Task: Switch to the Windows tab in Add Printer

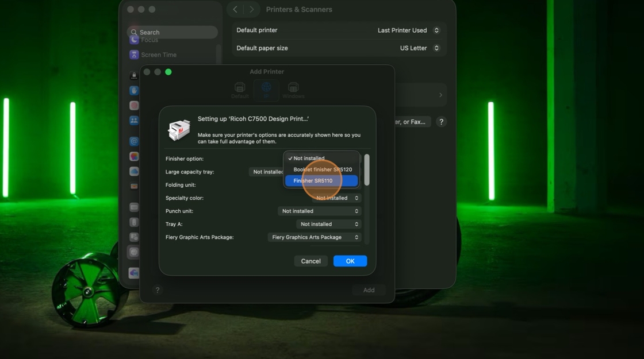Action: point(293,90)
